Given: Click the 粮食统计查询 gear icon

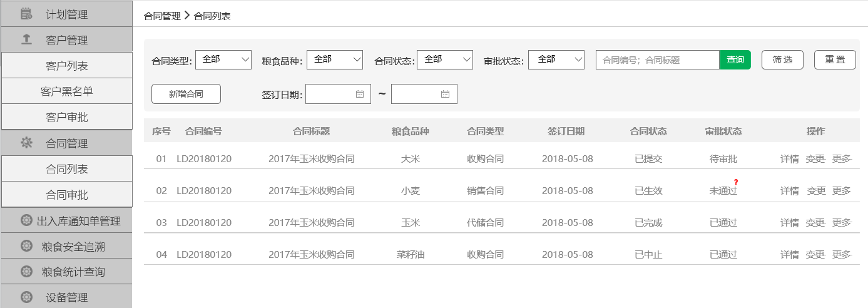Looking at the screenshot, I should 26,272.
